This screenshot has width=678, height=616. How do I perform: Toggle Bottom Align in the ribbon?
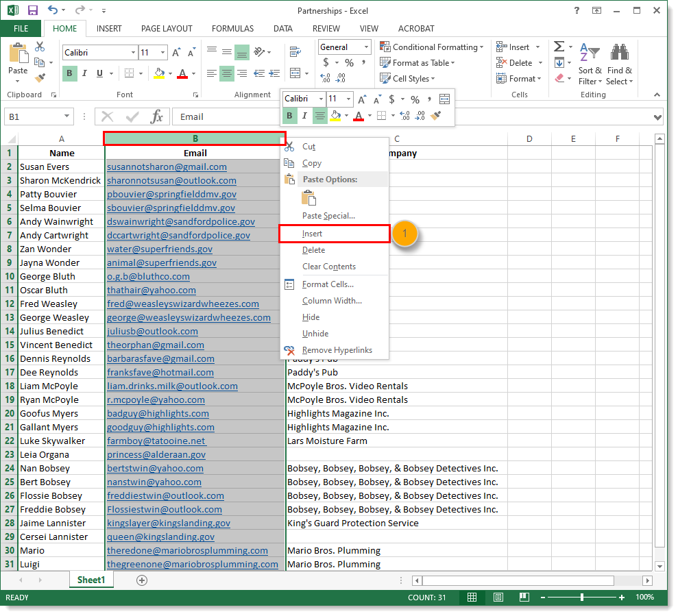(242, 53)
